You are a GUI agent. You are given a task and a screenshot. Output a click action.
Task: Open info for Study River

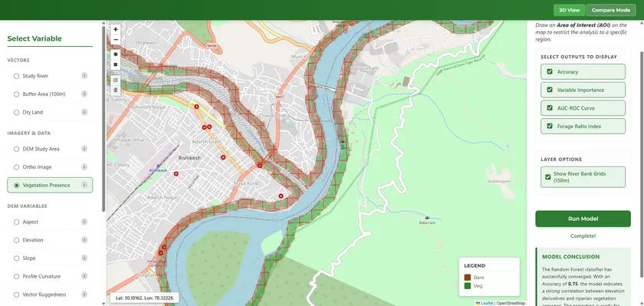84,76
